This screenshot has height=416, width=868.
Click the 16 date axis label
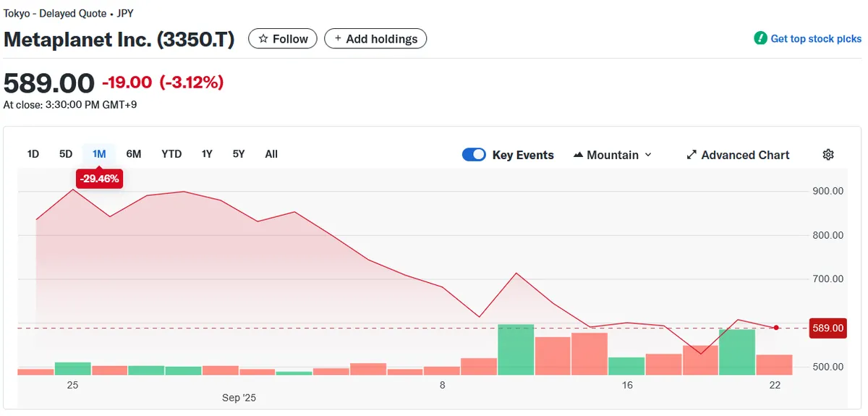[627, 385]
